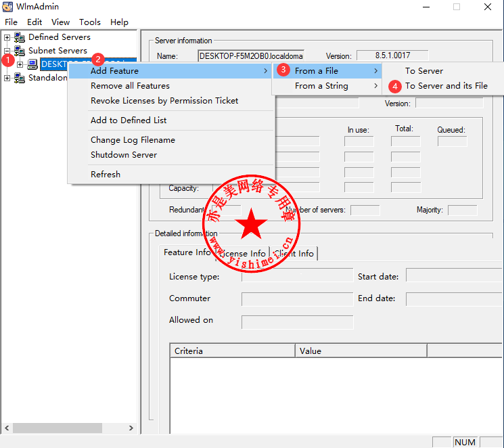Click the Subnet Servers network icon

coord(20,51)
